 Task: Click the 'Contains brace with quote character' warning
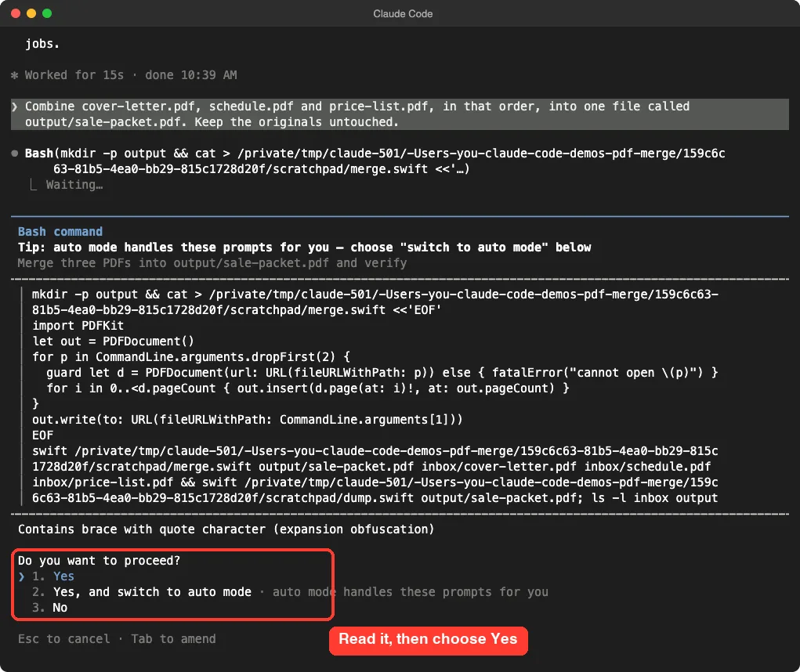click(x=226, y=529)
